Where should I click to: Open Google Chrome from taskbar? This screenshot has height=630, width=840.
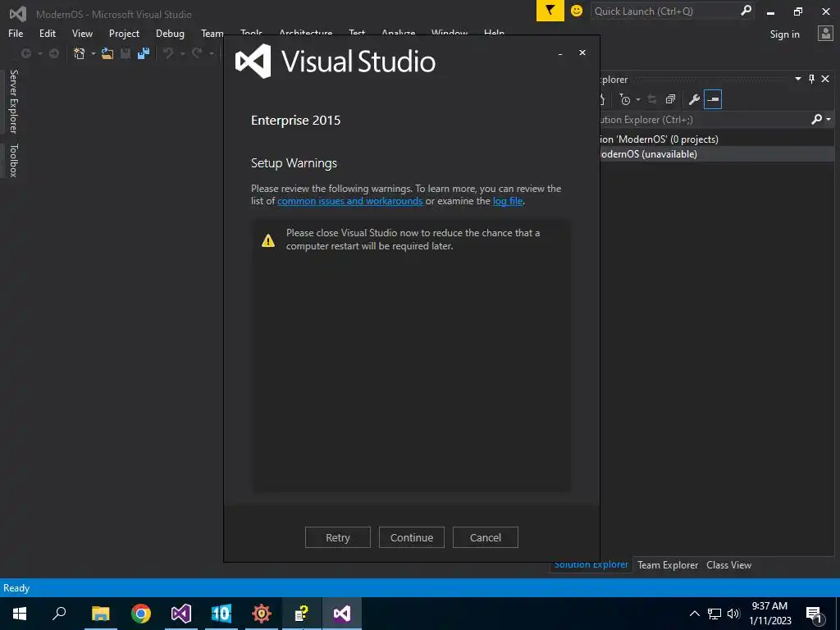pyautogui.click(x=141, y=614)
